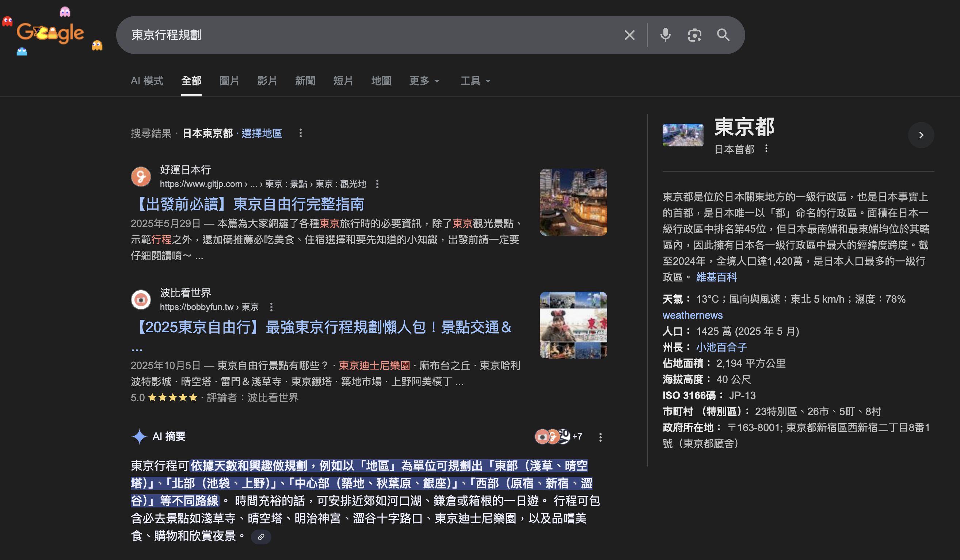The height and width of the screenshot is (560, 960).
Task: Open options menu for 波比看世界 result
Action: [271, 307]
